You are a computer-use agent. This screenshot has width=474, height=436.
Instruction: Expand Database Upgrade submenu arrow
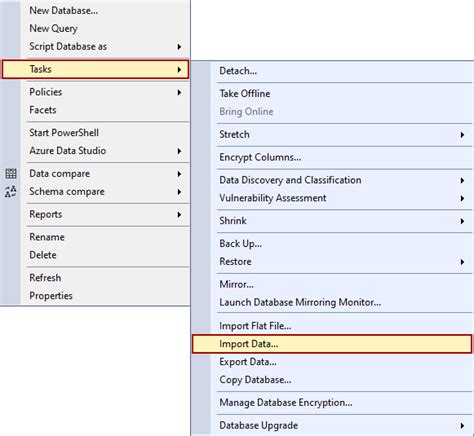462,426
